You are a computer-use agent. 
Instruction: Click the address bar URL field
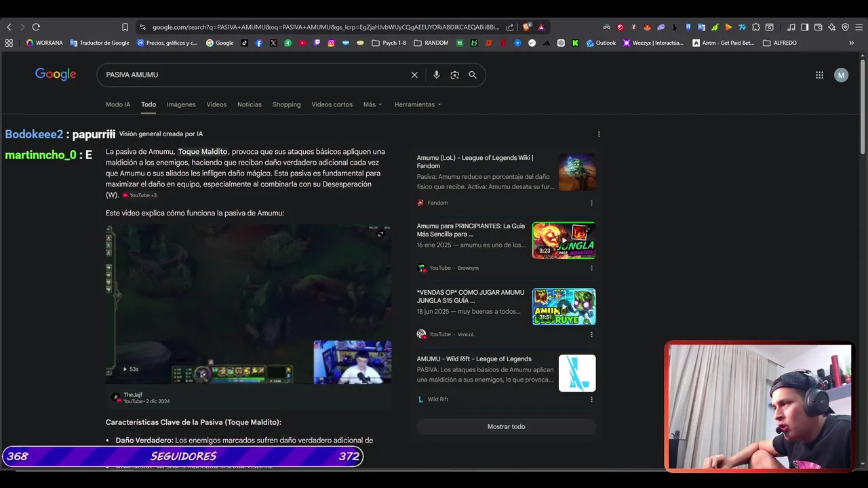pos(325,27)
